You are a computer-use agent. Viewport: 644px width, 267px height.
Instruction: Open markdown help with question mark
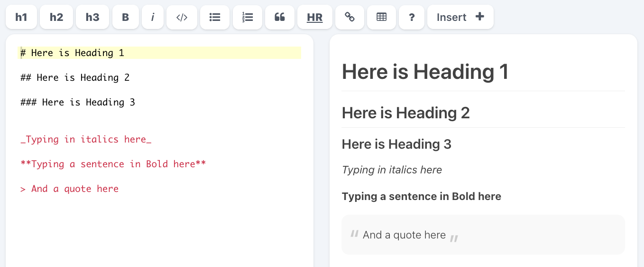point(412,18)
